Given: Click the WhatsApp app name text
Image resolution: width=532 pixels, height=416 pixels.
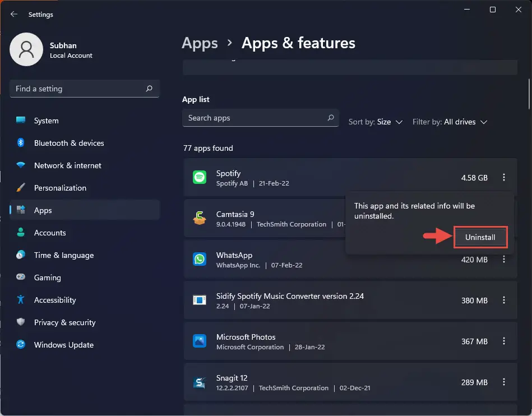Looking at the screenshot, I should [234, 255].
